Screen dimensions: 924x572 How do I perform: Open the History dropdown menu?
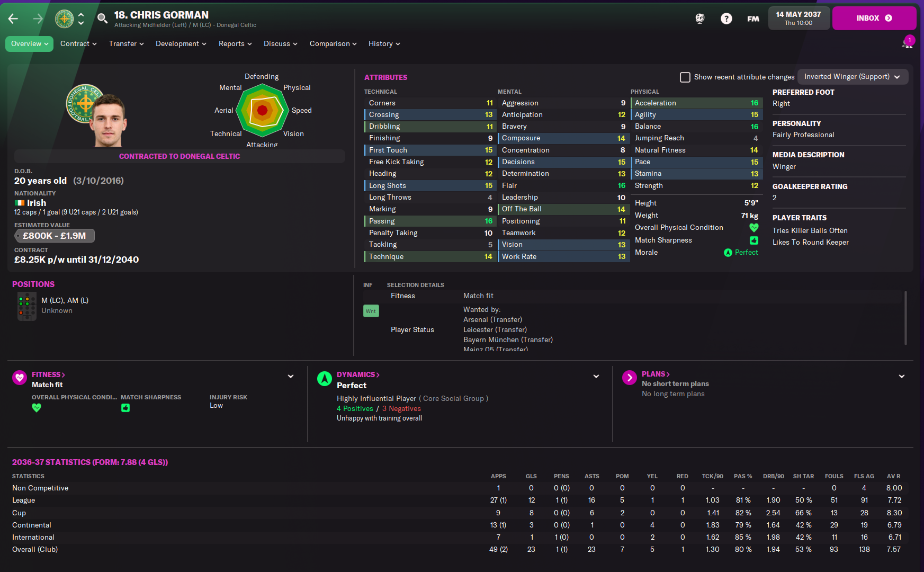tap(384, 44)
